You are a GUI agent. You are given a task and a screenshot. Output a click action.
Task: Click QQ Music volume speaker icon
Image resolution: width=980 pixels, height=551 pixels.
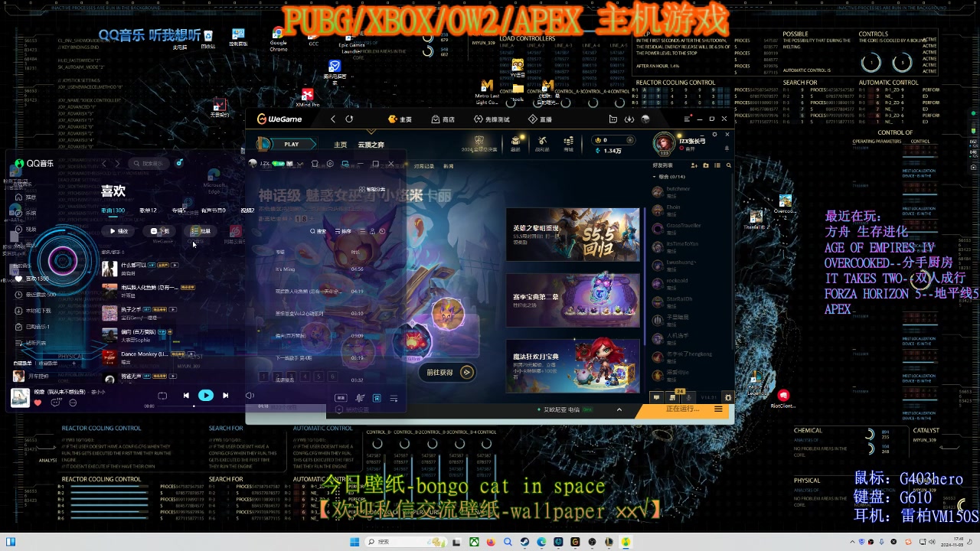coord(250,395)
